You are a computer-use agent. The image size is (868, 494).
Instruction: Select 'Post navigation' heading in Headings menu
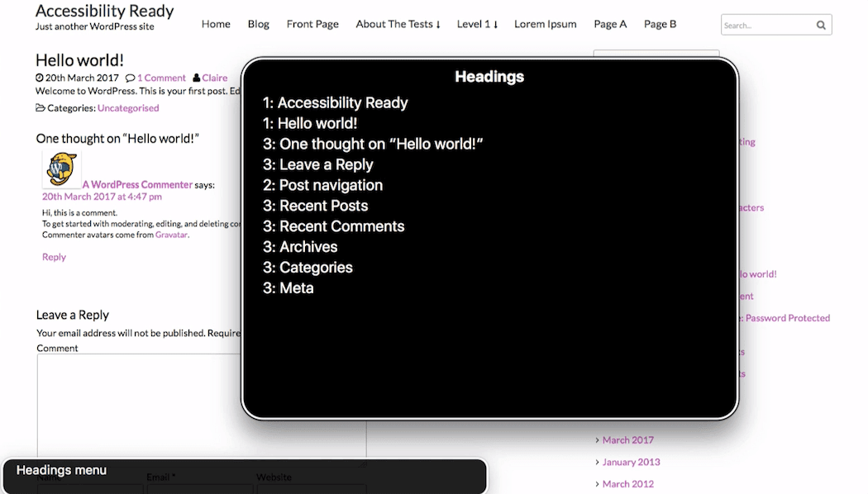click(331, 185)
